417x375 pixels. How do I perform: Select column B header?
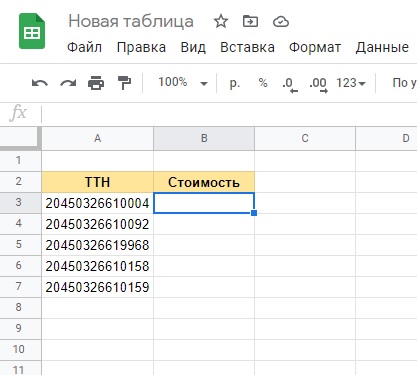204,138
